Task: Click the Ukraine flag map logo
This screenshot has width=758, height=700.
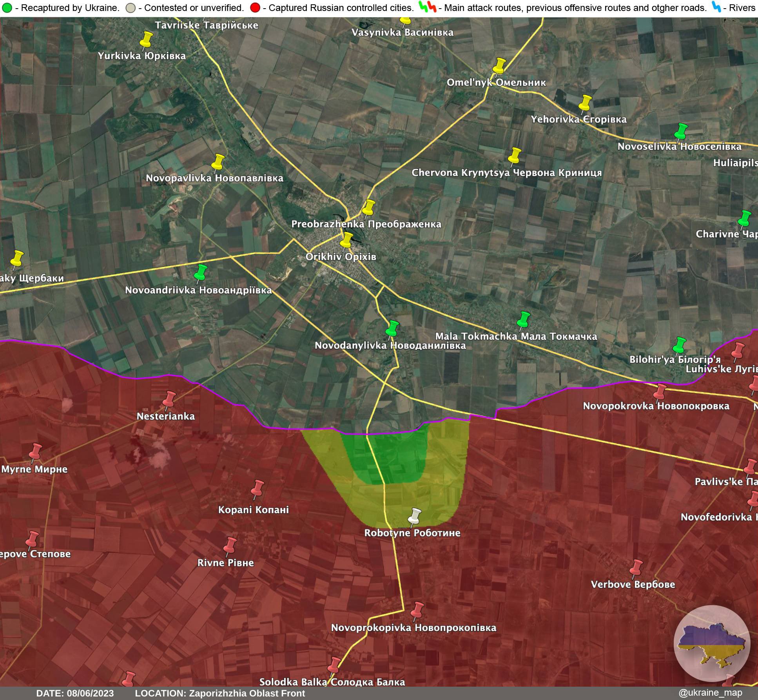Action: [712, 644]
